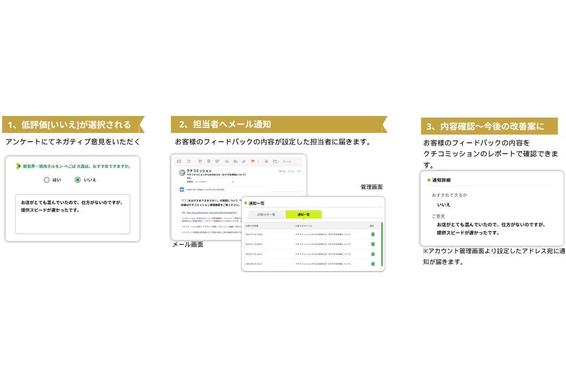Click the お知らせタイトル column header
This screenshot has height=392, width=566.
pos(303,225)
